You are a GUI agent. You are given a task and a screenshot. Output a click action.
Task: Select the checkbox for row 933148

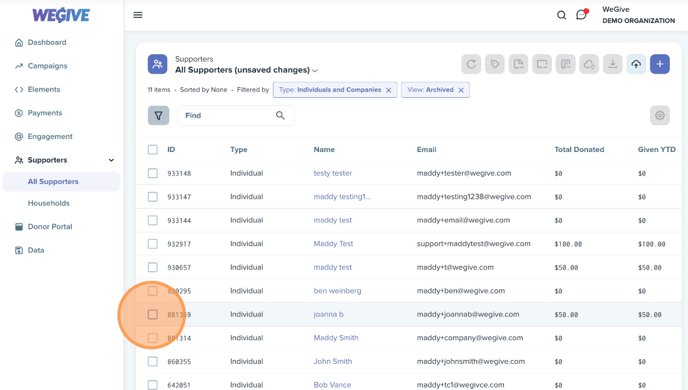(x=153, y=173)
